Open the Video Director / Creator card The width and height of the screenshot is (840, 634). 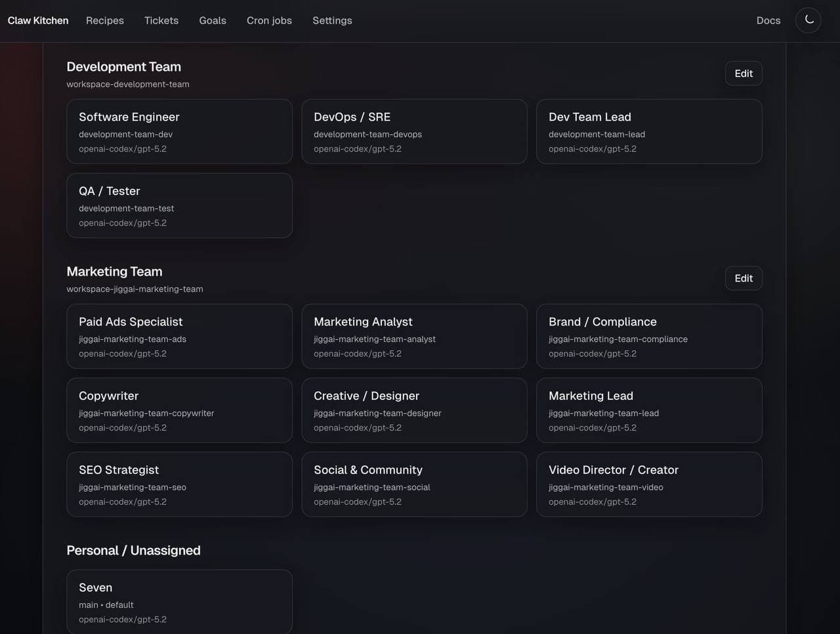tap(649, 484)
